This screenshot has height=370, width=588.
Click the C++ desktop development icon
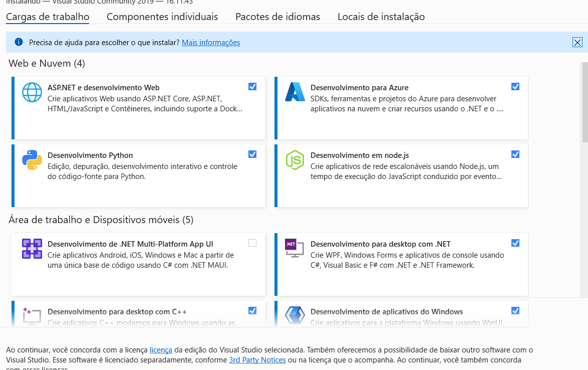pos(32,316)
